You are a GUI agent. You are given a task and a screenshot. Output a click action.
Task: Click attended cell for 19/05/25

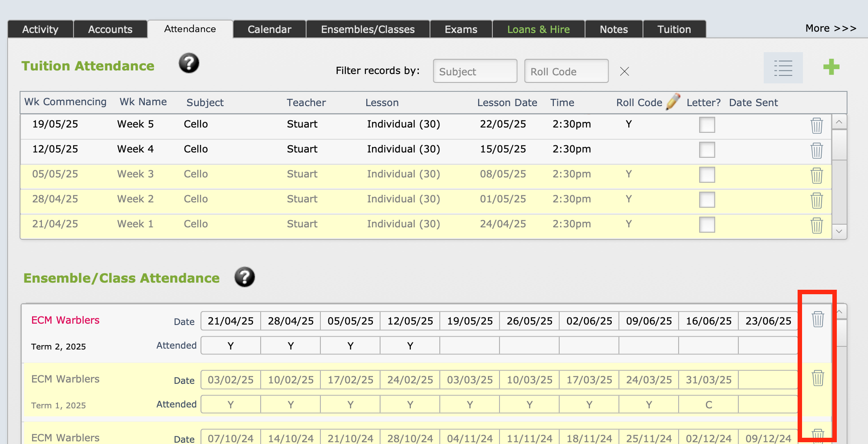(470, 345)
